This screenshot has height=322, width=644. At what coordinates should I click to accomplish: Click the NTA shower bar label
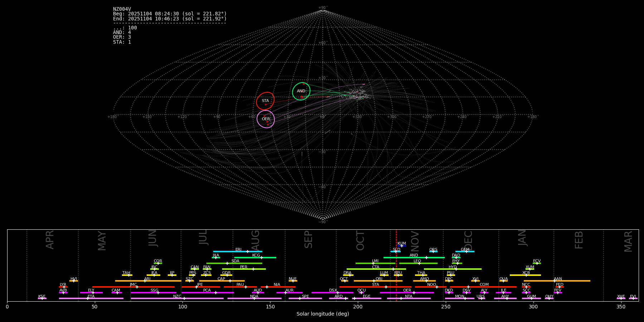[x=409, y=296]
